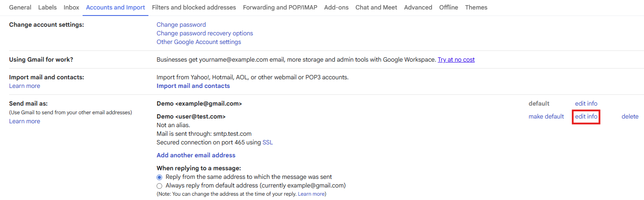Switch to the Themes tab

click(x=476, y=7)
